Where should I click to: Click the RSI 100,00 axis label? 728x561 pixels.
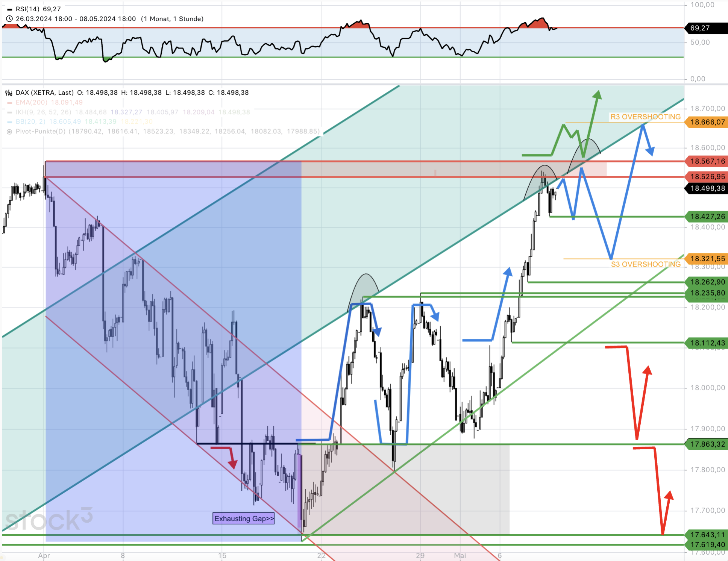pos(702,5)
